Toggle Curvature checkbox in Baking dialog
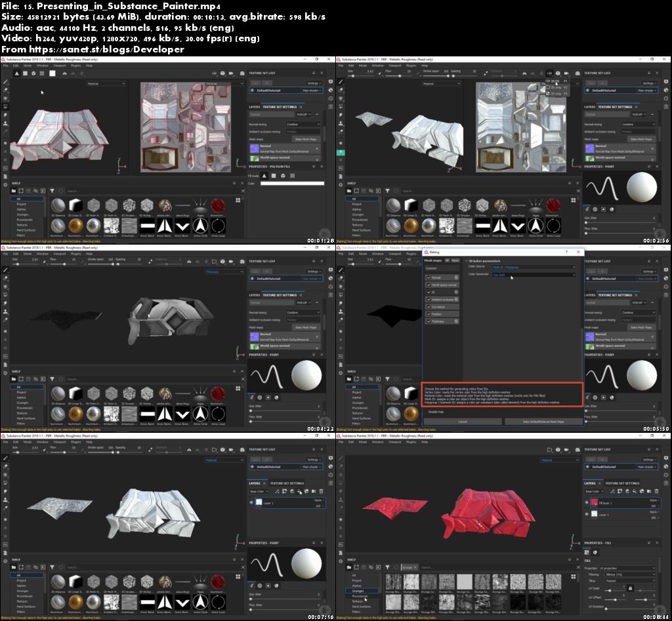Viewport: 672px width, 621px height. coord(429,307)
